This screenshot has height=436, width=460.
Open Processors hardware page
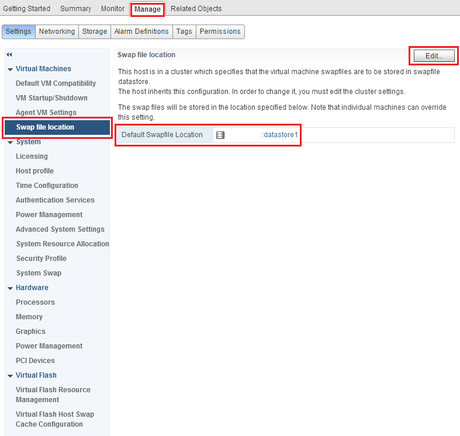pyautogui.click(x=35, y=302)
